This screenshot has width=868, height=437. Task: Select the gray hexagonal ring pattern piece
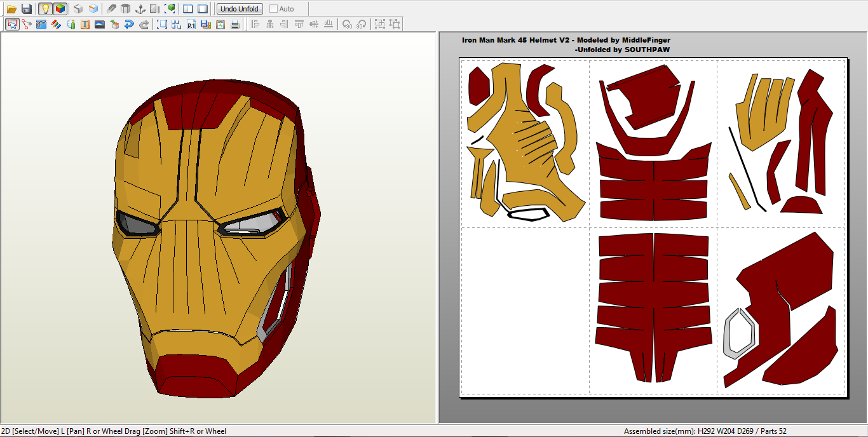[728, 334]
